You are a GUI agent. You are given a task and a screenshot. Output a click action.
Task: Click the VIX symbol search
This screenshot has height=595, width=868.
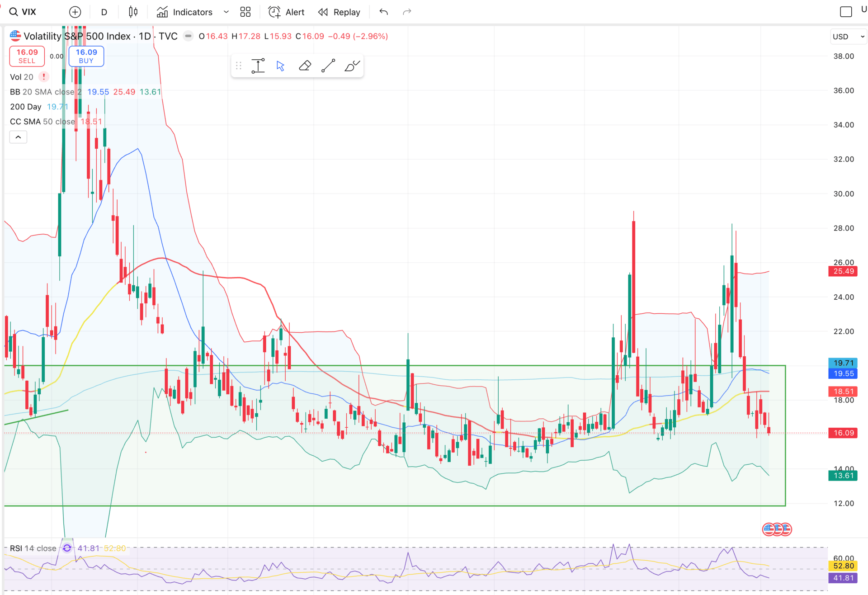click(24, 12)
